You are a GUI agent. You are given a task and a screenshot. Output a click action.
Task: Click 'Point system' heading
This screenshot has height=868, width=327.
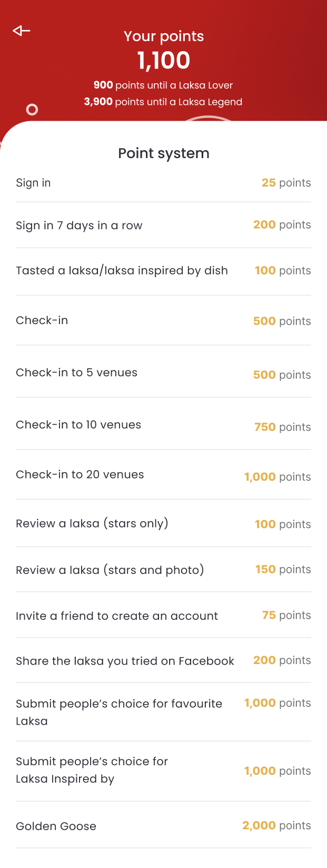tap(164, 153)
